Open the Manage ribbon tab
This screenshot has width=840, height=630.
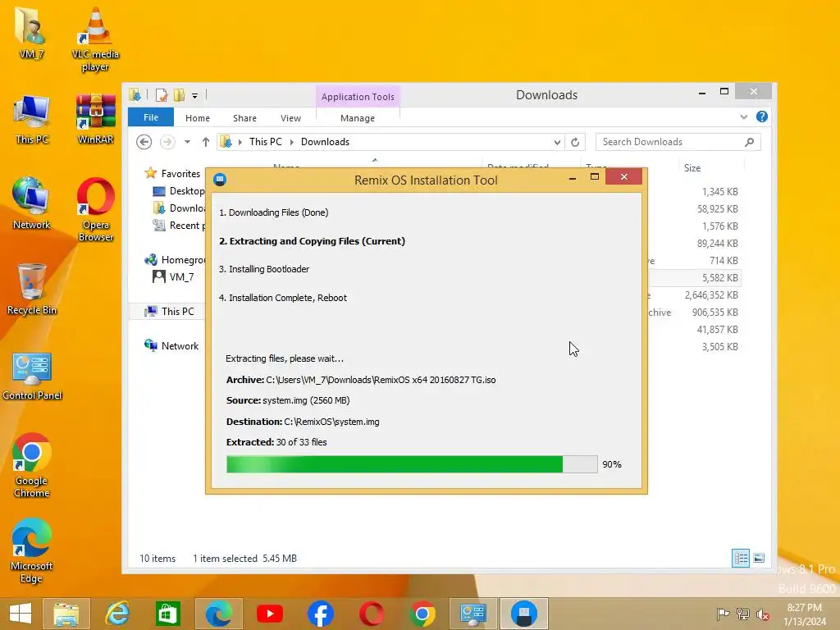(358, 118)
